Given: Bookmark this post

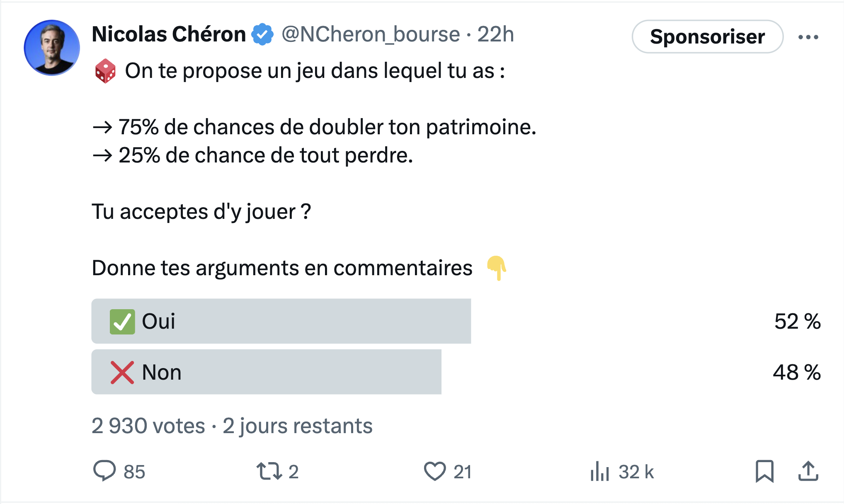Looking at the screenshot, I should coord(764,471).
